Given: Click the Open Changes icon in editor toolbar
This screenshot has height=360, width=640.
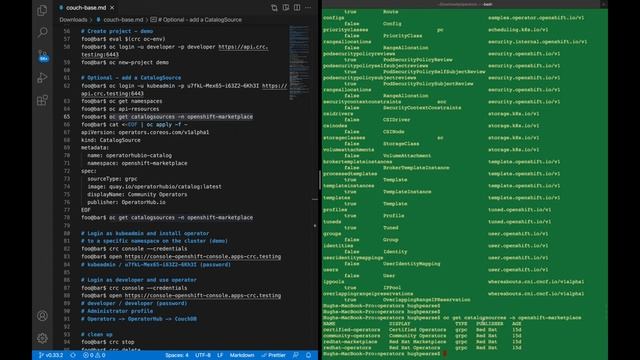Looking at the screenshot, I should (274, 8).
